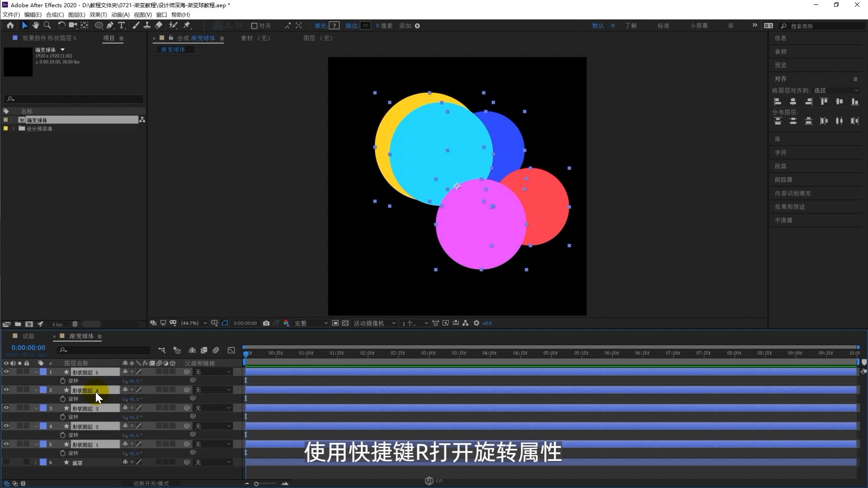This screenshot has height=488, width=868.
Task: Select the Clone Stamp tool
Action: (147, 26)
